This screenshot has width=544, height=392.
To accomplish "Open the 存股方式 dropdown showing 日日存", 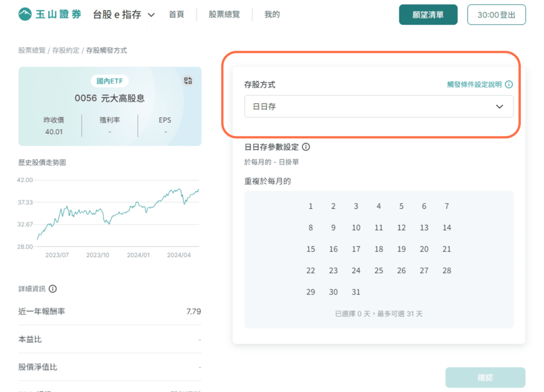I will tap(379, 107).
